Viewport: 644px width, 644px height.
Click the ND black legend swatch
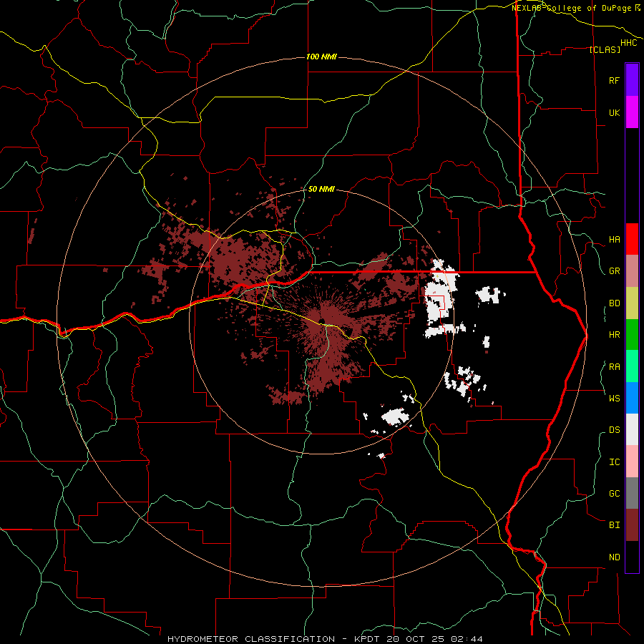point(632,557)
